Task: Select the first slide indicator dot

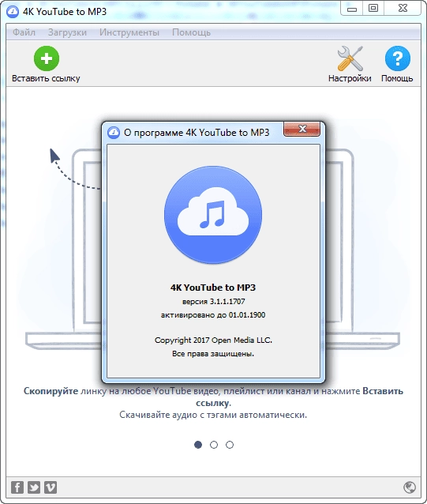Action: pyautogui.click(x=198, y=445)
